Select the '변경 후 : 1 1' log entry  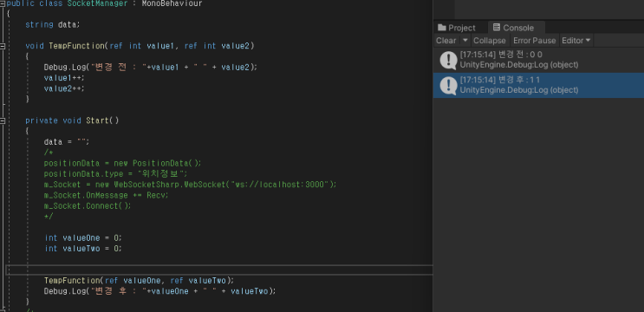point(538,85)
